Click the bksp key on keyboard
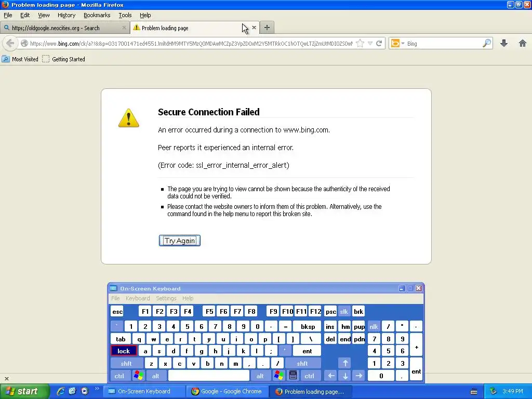Screen dimensions: 532x399 (x=308, y=326)
